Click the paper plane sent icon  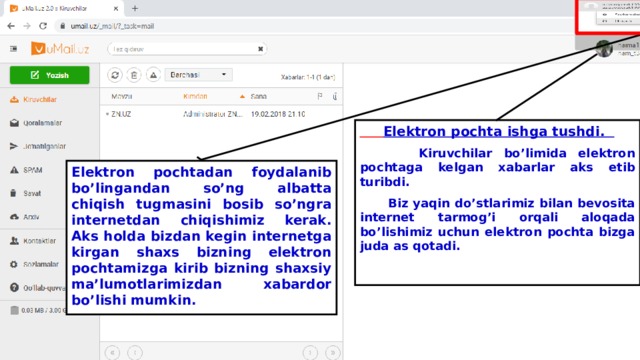click(x=14, y=146)
